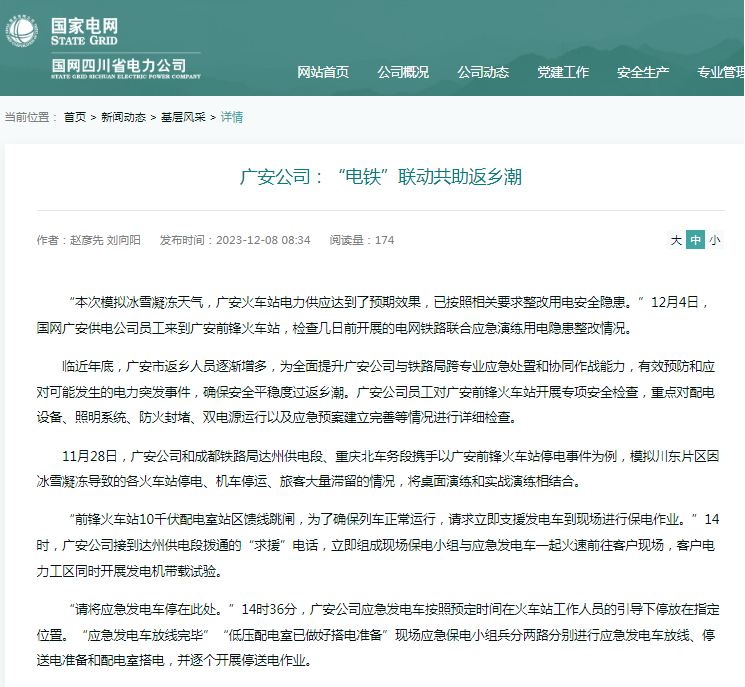The height and width of the screenshot is (687, 745).
Task: Click the 国网四川省电力公司 company title
Action: click(126, 68)
